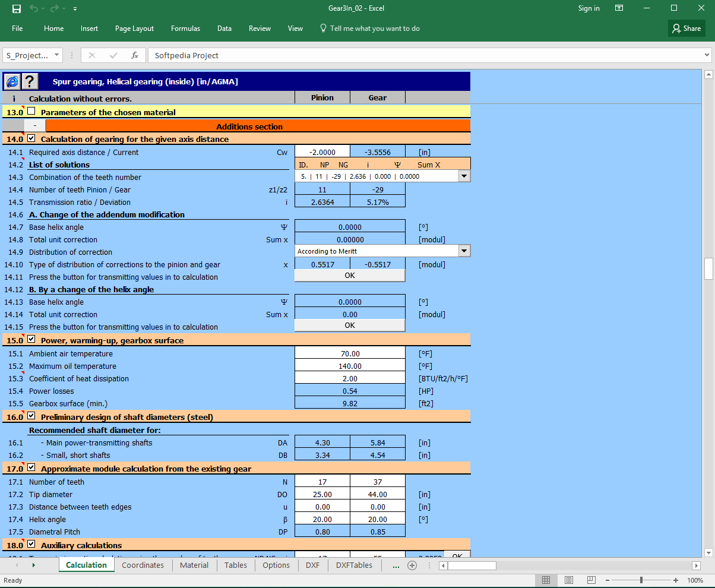Expand the List of solutions combination dropdown
Viewport: 715px width, 588px height.
(464, 176)
